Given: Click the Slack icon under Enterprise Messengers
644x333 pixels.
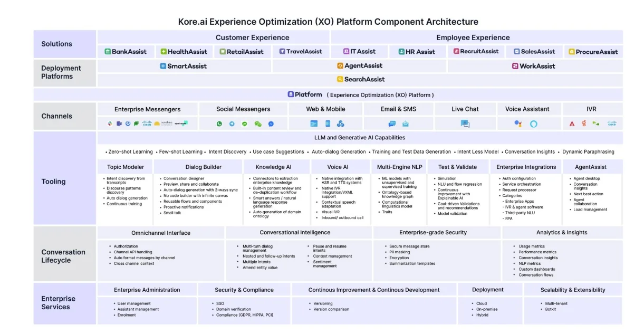Looking at the screenshot, I should click(x=110, y=123).
